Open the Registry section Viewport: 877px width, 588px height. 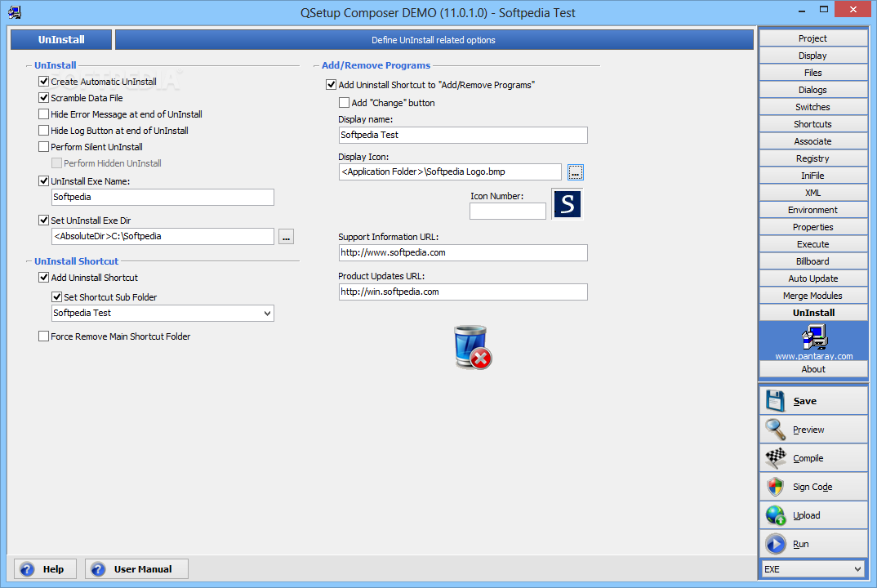(813, 158)
